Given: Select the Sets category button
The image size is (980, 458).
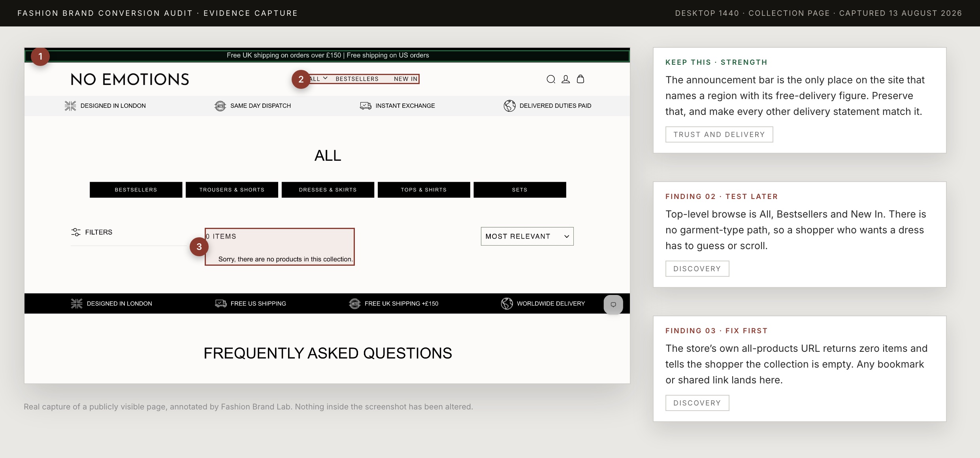Looking at the screenshot, I should [520, 190].
